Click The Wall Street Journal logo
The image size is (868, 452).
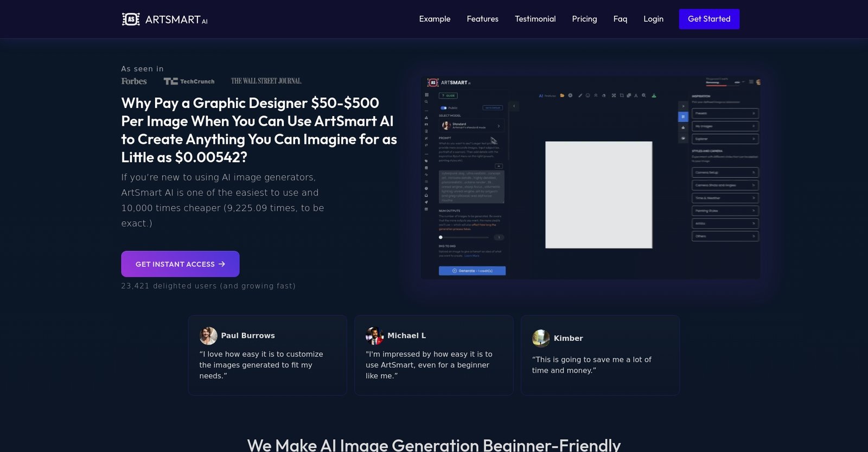click(x=266, y=81)
